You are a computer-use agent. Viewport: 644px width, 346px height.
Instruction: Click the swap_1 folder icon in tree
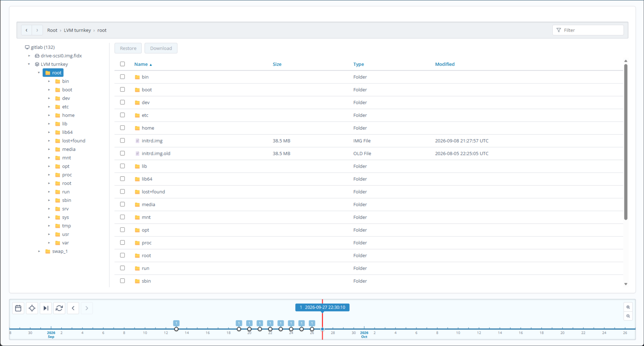tap(48, 251)
